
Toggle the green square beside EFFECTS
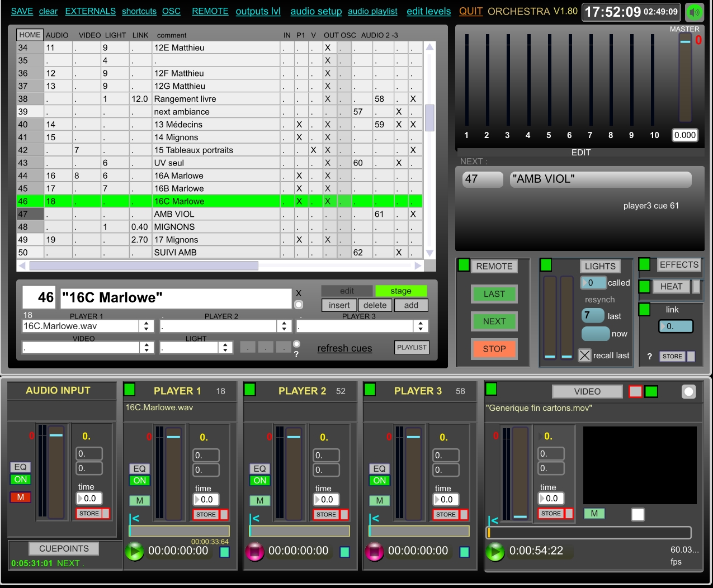coord(644,264)
